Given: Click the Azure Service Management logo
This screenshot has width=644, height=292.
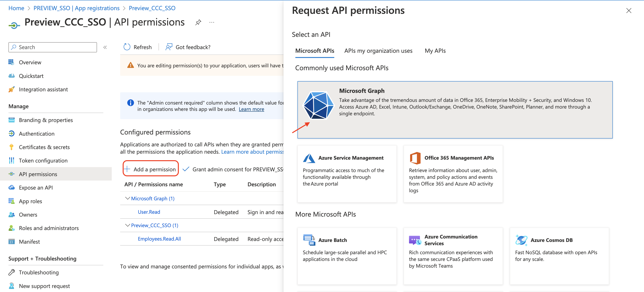Looking at the screenshot, I should (309, 158).
